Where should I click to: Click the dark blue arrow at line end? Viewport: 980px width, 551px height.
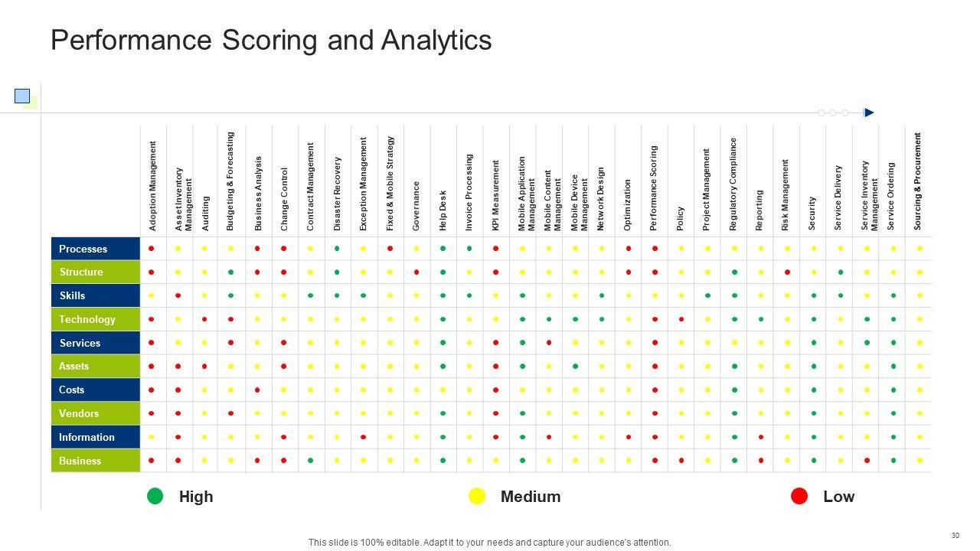pyautogui.click(x=869, y=112)
